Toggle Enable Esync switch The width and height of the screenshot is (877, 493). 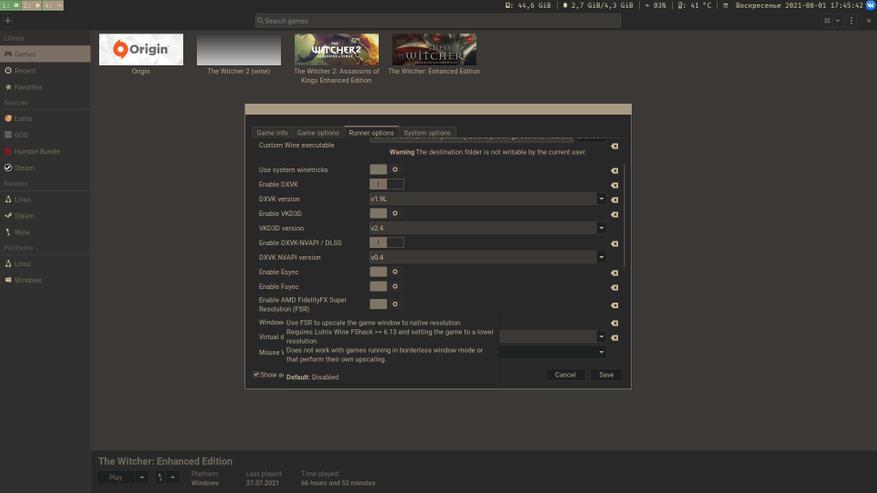pos(386,271)
